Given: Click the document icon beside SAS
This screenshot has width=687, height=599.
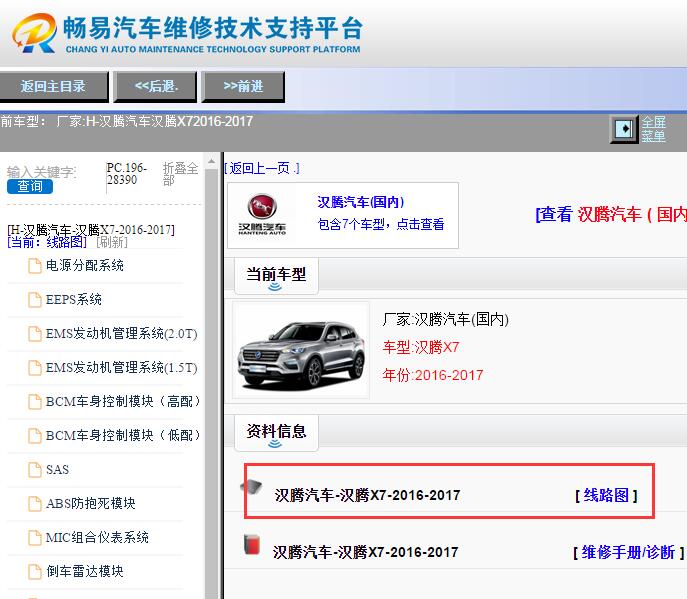Looking at the screenshot, I should point(35,470).
